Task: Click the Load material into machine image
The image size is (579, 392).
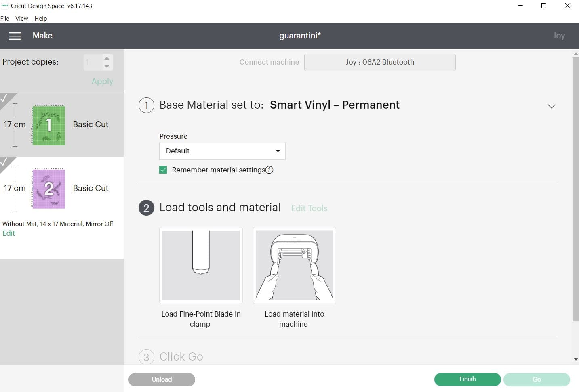Action: click(295, 265)
